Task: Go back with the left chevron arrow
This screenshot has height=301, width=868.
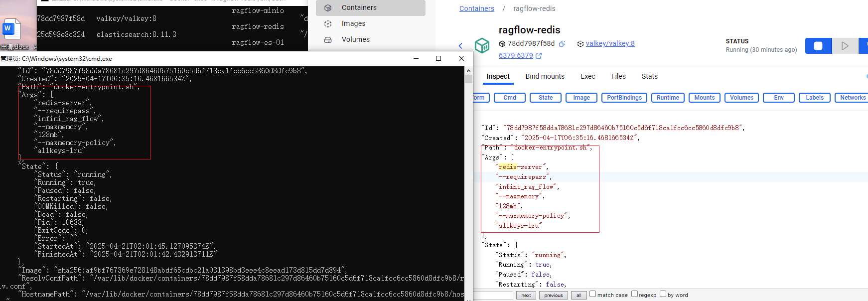Action: click(x=460, y=46)
